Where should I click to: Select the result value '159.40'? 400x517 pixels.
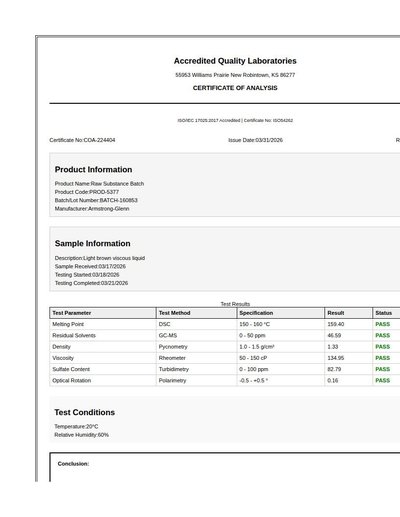tap(336, 324)
